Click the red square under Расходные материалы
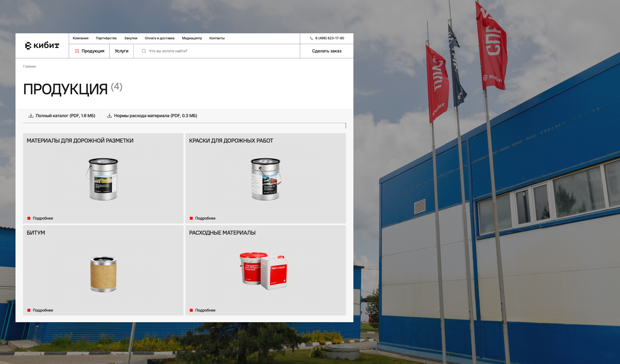 [191, 310]
